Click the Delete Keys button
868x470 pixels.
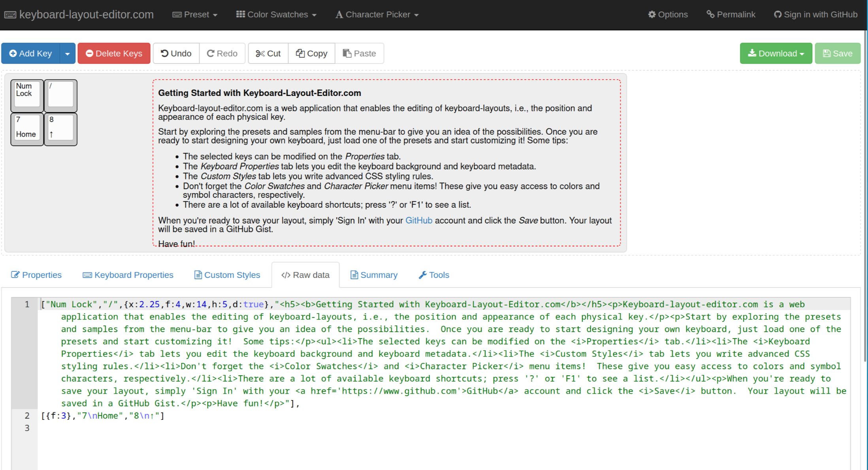tap(114, 53)
